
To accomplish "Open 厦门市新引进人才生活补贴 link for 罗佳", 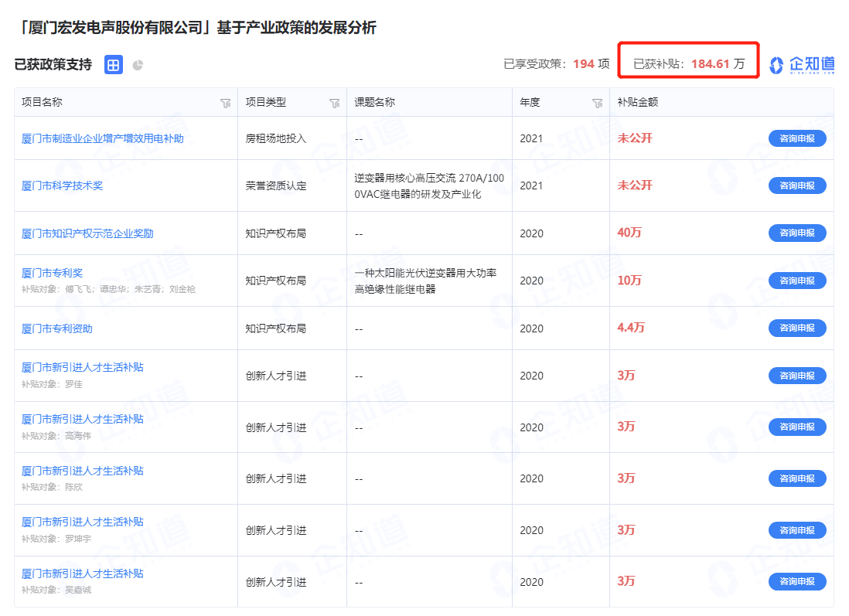I will point(82,368).
